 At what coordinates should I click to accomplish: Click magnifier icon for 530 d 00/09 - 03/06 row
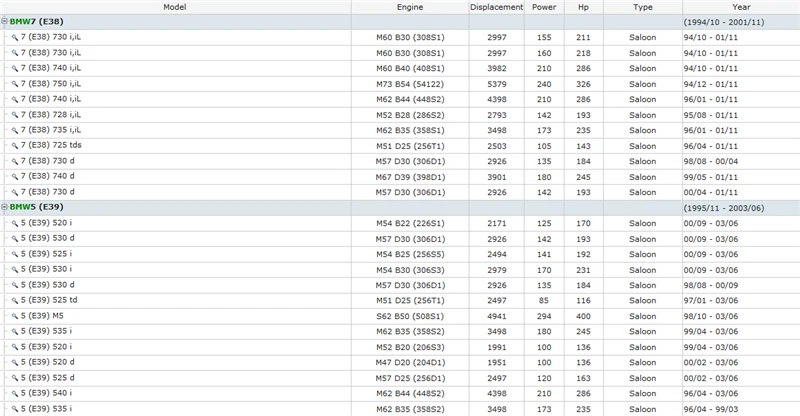coord(15,239)
